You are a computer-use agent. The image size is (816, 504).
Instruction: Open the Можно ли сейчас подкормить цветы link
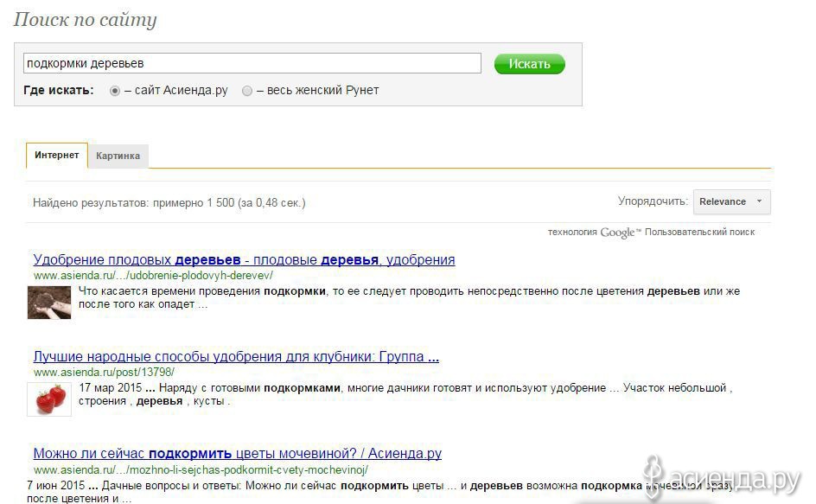coord(238,454)
